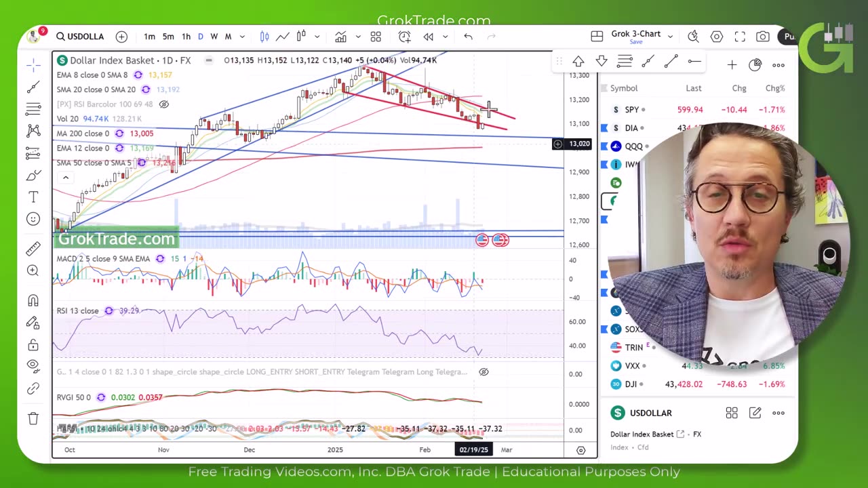Toggle lock all drawings
868x488 pixels.
coord(33,345)
